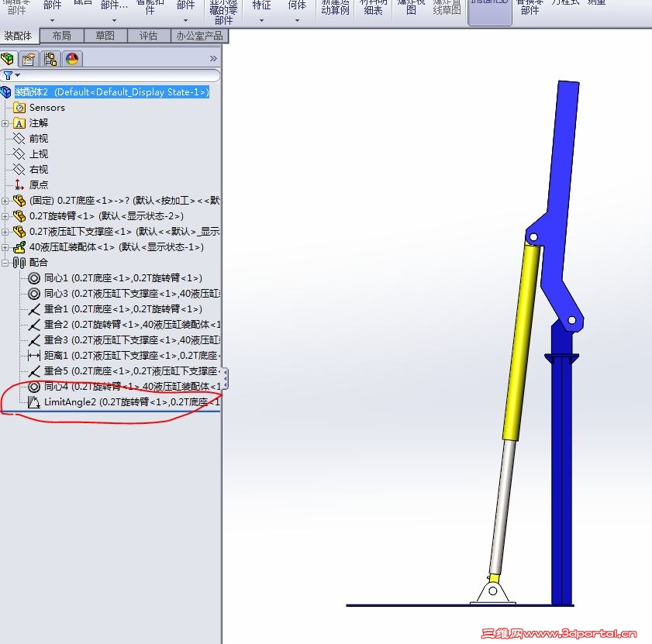
Task: Click the 0.2T旋转臂 part icon
Action: (19, 215)
